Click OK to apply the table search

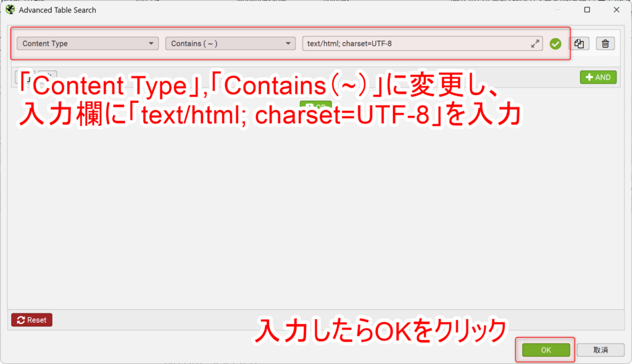(x=545, y=349)
